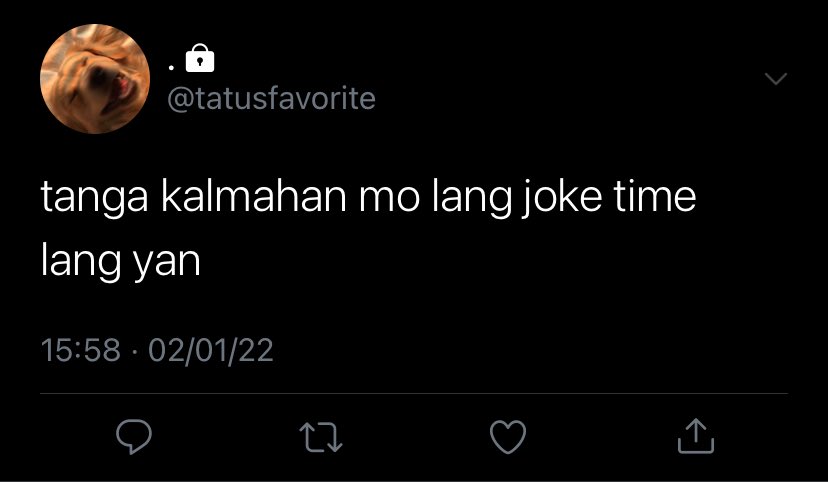The image size is (828, 482).
Task: Click the word "kalmahan" in the tweet text
Action: [x=254, y=195]
